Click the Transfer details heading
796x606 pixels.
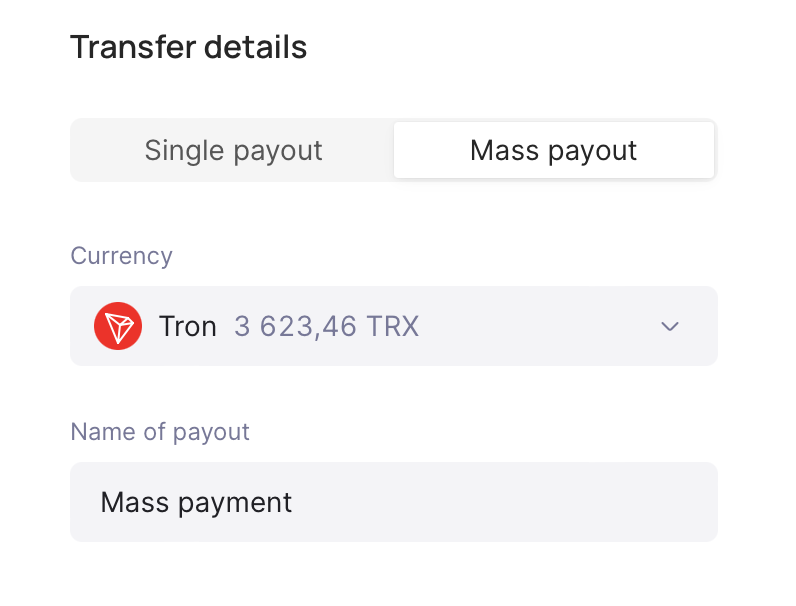[x=188, y=47]
